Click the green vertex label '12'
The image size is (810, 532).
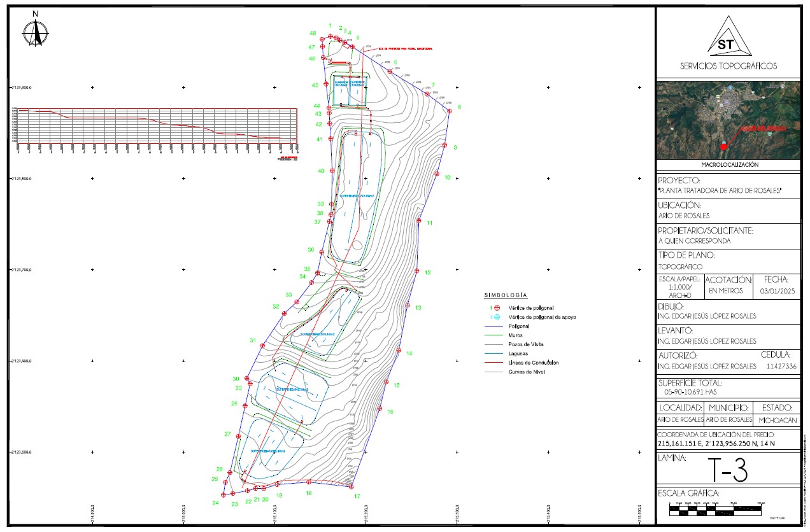(x=428, y=273)
